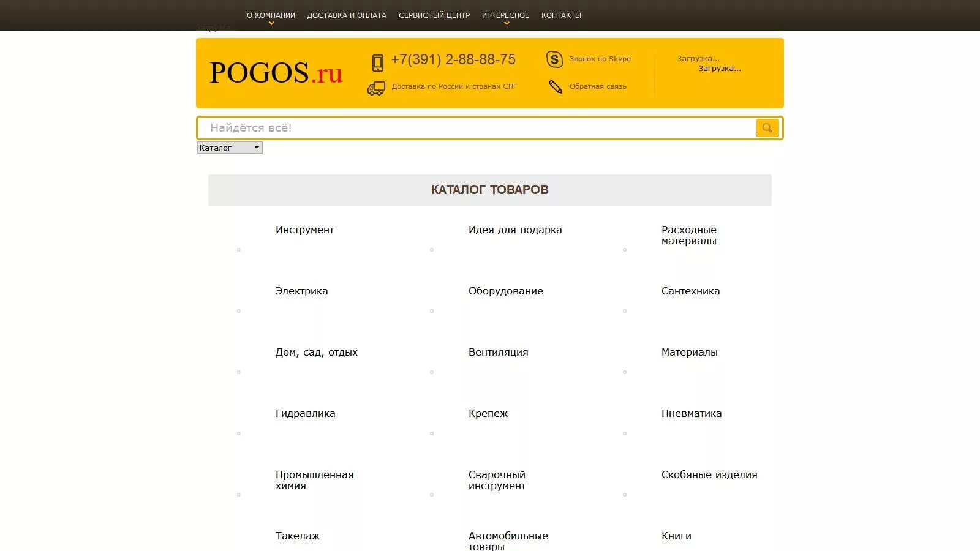The height and width of the screenshot is (551, 980).
Task: Open Сервисный центр page
Action: point(434,15)
